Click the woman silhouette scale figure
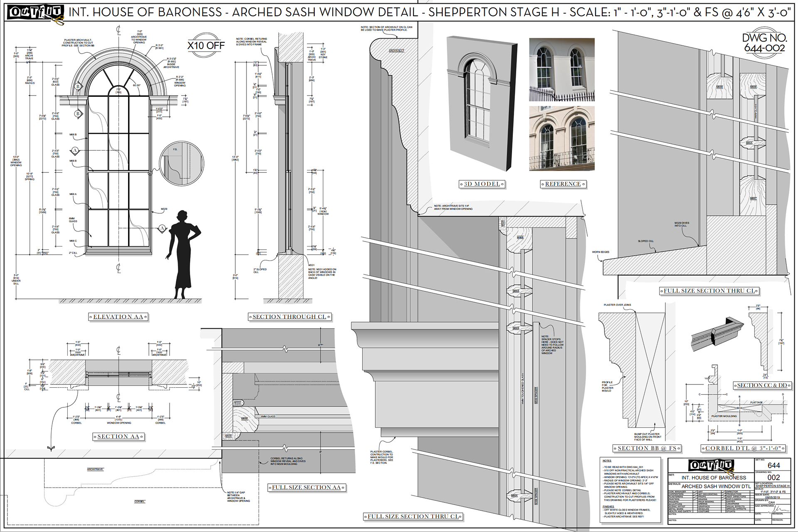Screen dimensions: 798x532 pos(183,254)
